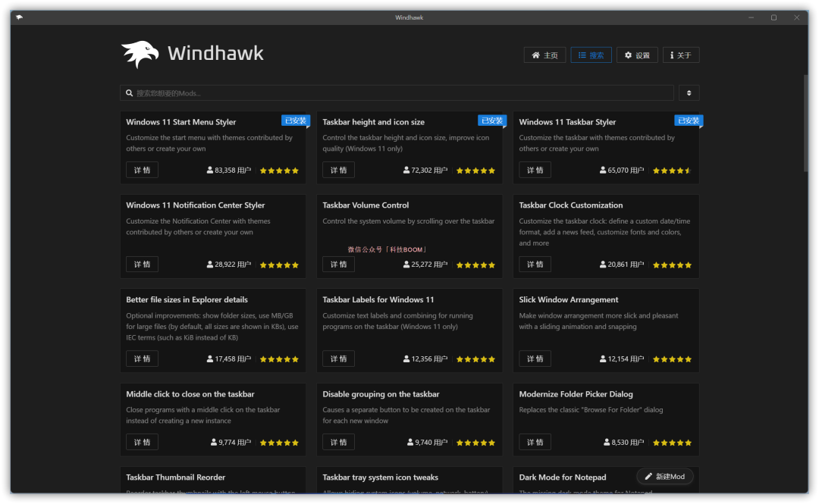Screen dimensions: 819x504
Task: Select the Taskbar Thumbnail Reorder title
Action: coord(175,477)
